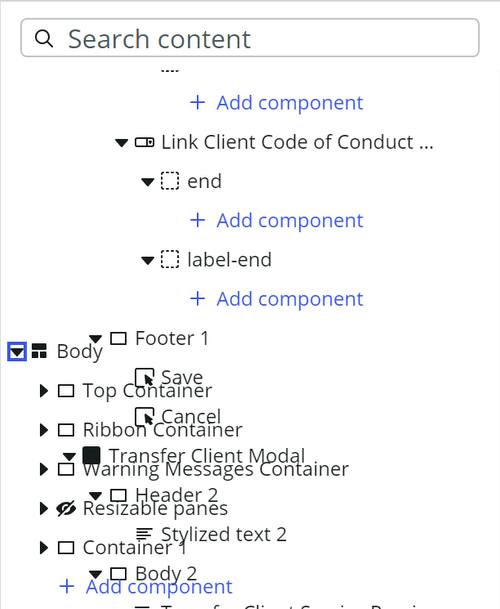
Task: Collapse the Link Client Code of Conduct item
Action: [122, 143]
